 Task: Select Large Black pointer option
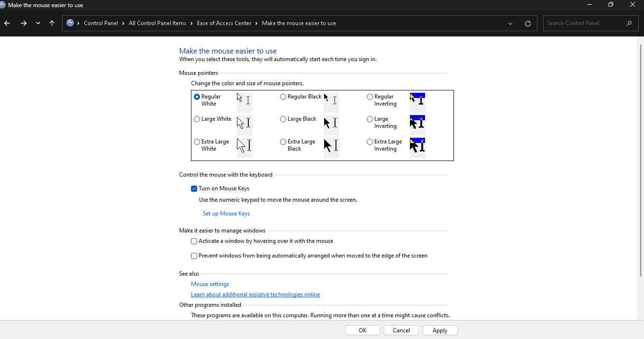283,119
